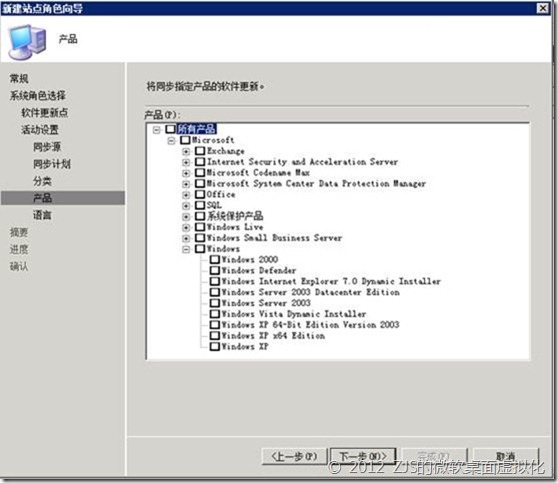The height and width of the screenshot is (483, 558).
Task: Expand the Microsoft Codename Max node
Action: point(186,174)
